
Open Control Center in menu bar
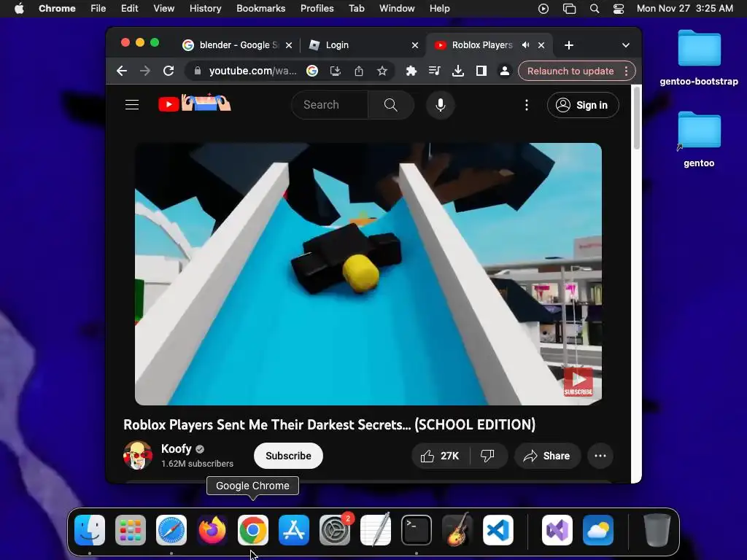coord(619,9)
